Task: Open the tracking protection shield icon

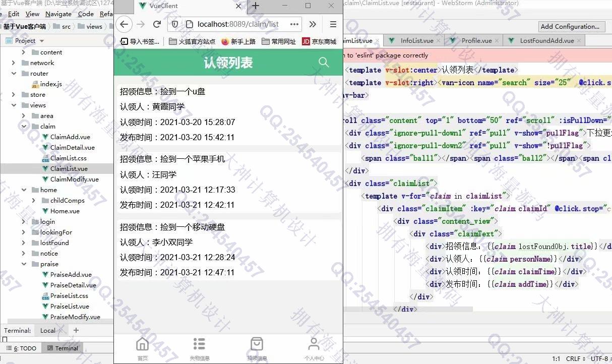Action: [x=175, y=24]
